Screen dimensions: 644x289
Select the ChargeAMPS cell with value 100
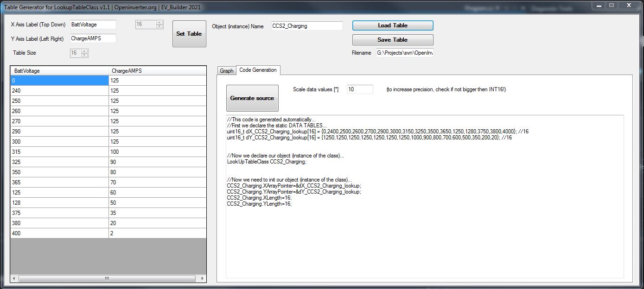tap(158, 152)
